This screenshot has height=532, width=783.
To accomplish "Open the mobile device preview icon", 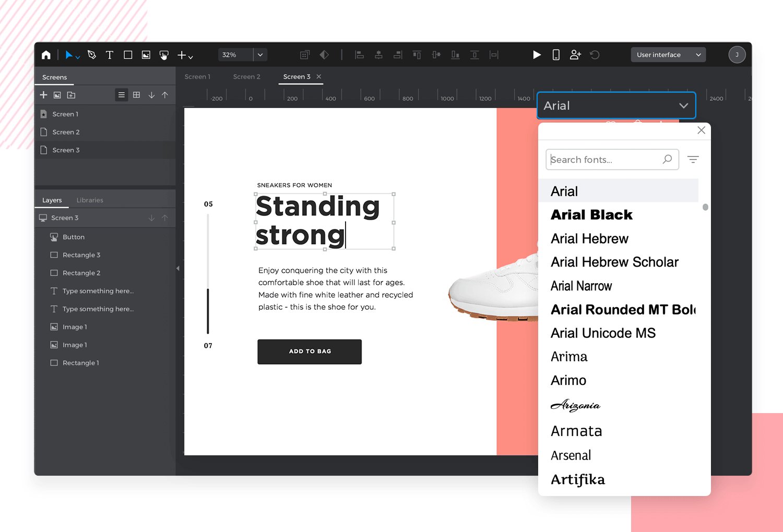I will tap(556, 55).
